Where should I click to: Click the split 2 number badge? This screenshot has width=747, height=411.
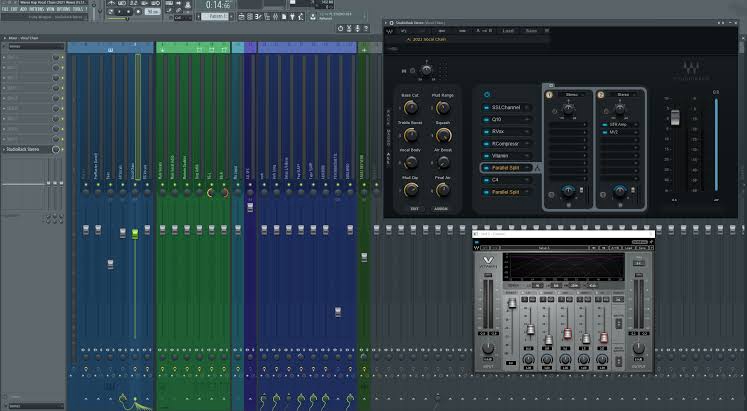click(x=601, y=95)
